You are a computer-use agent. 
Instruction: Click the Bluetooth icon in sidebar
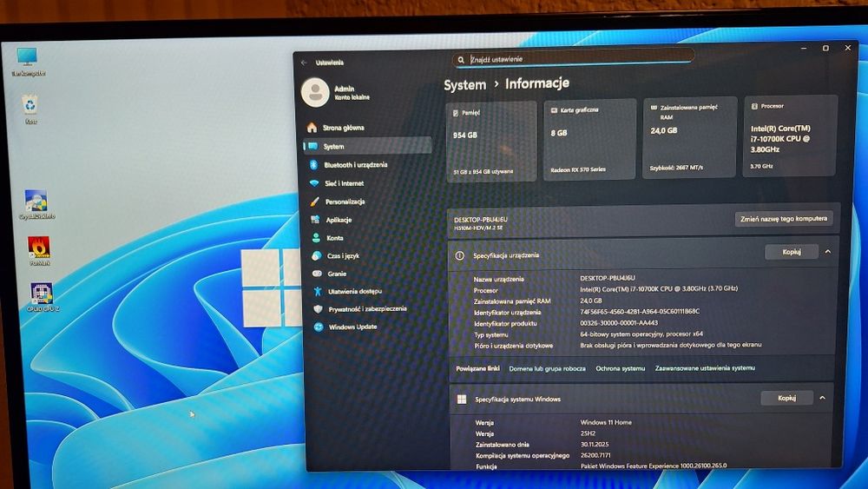pyautogui.click(x=313, y=164)
